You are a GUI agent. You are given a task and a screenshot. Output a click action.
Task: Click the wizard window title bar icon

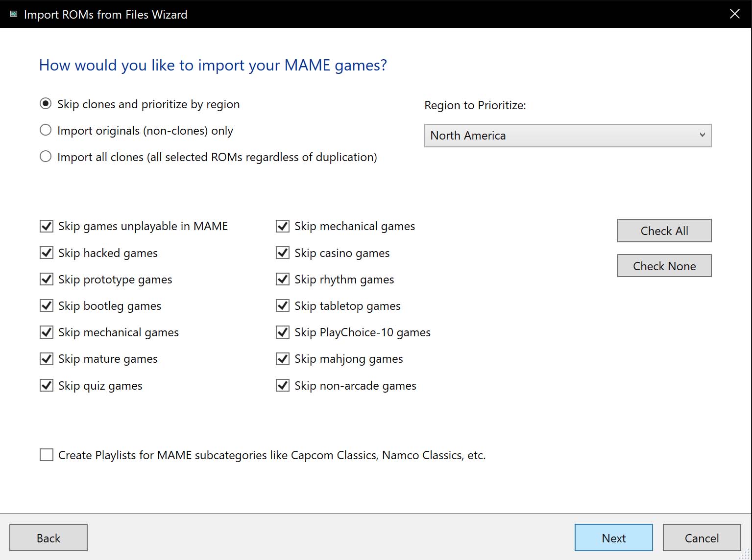(x=14, y=14)
